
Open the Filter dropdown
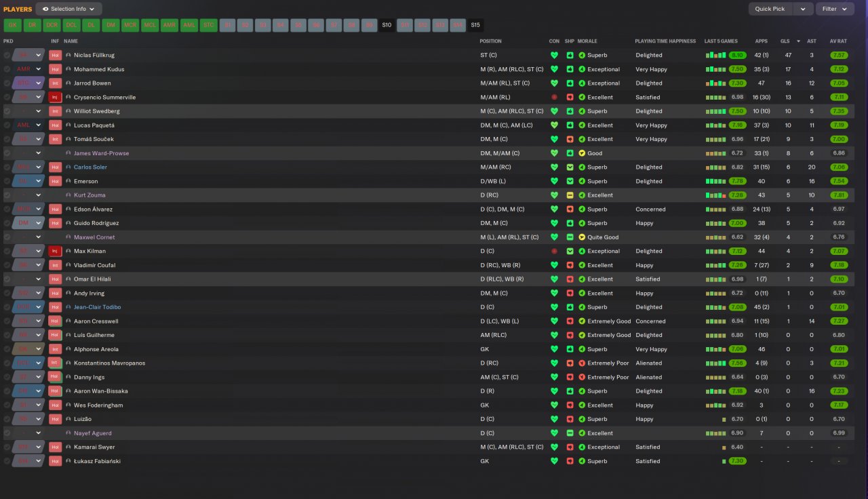click(x=835, y=9)
